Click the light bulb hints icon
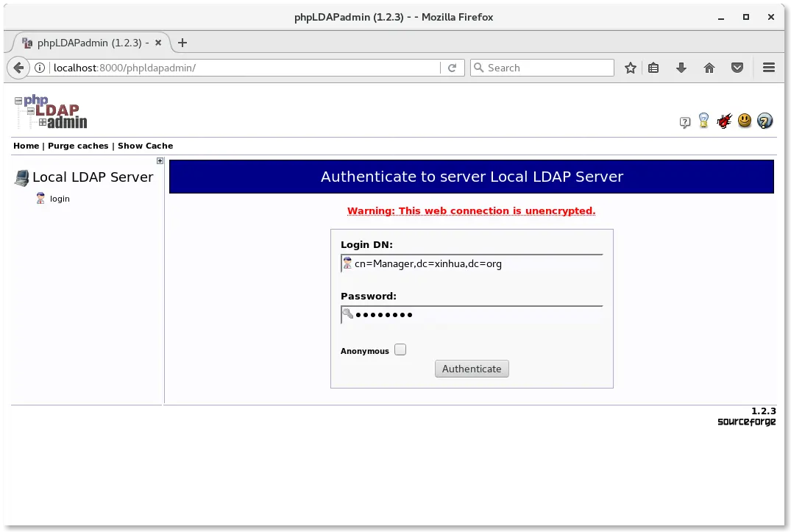791x532 pixels. [703, 120]
